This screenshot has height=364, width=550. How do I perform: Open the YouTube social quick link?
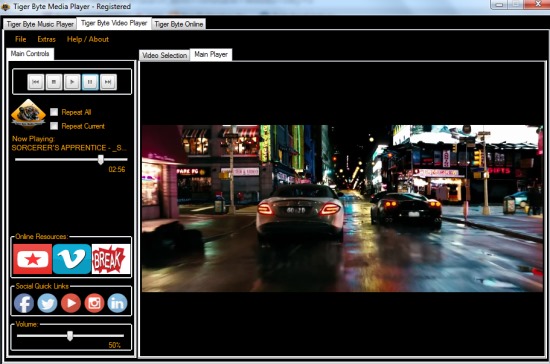[x=71, y=303]
